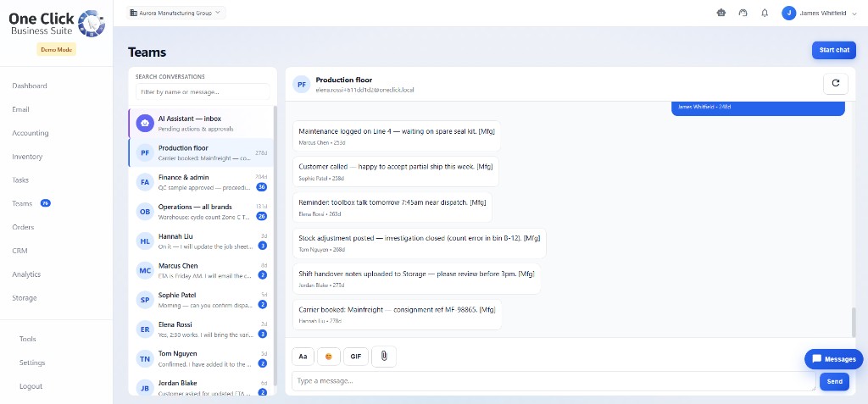Screen dimensions: 868x404
Task: Open Tools in the sidebar
Action: tap(27, 340)
